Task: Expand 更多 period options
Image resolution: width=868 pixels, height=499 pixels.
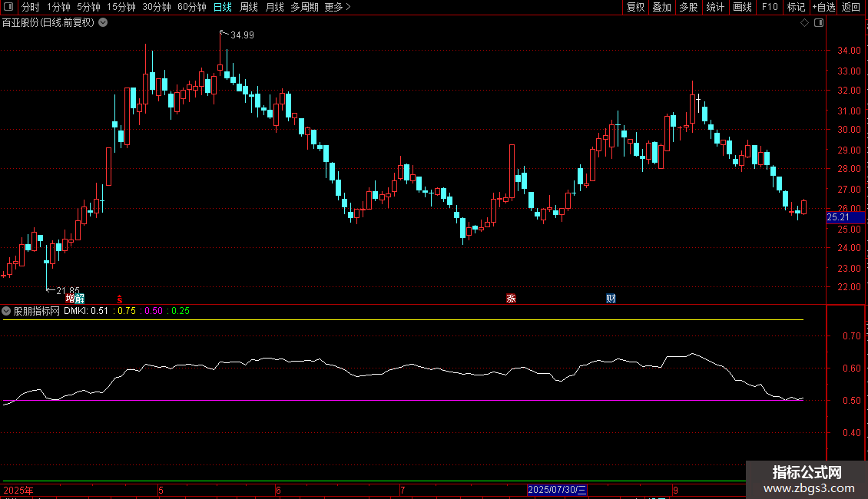Action: 337,7
